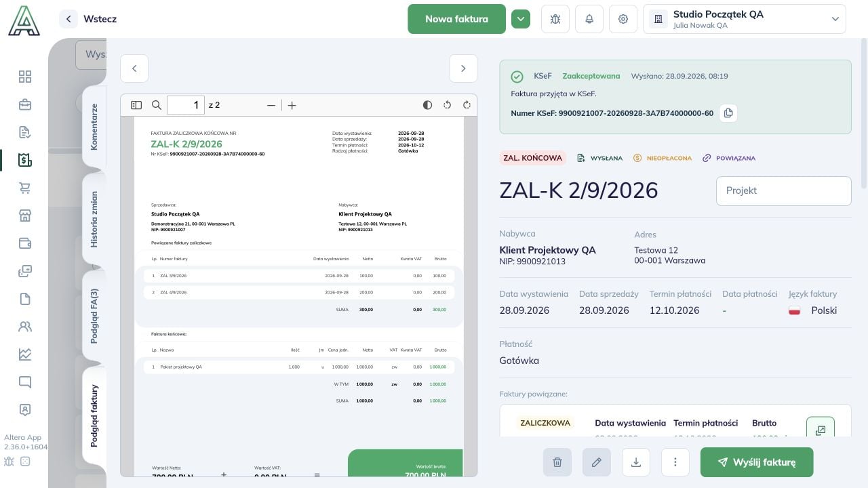Toggle the PDF viewer sidebar panel
The image size is (868, 488).
(136, 105)
